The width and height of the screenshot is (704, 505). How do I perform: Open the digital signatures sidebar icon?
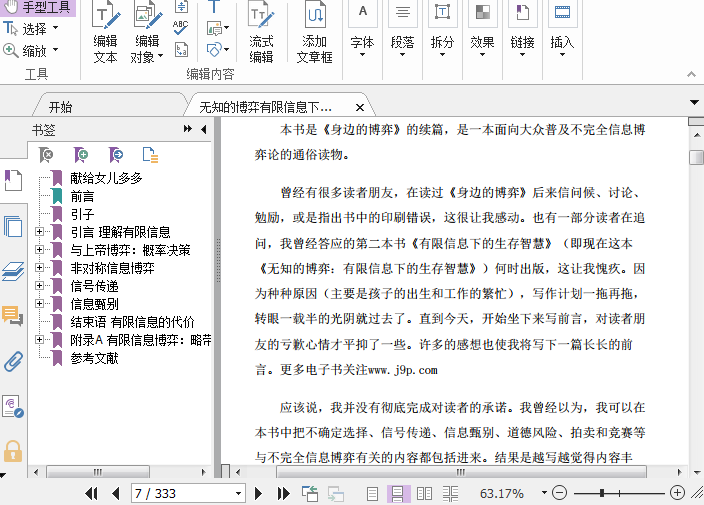[13, 407]
